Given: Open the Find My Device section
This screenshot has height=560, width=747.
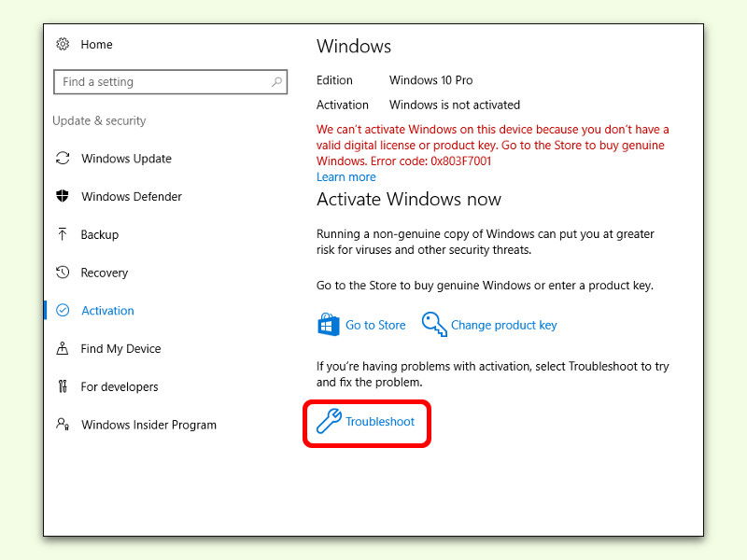Looking at the screenshot, I should pos(121,349).
